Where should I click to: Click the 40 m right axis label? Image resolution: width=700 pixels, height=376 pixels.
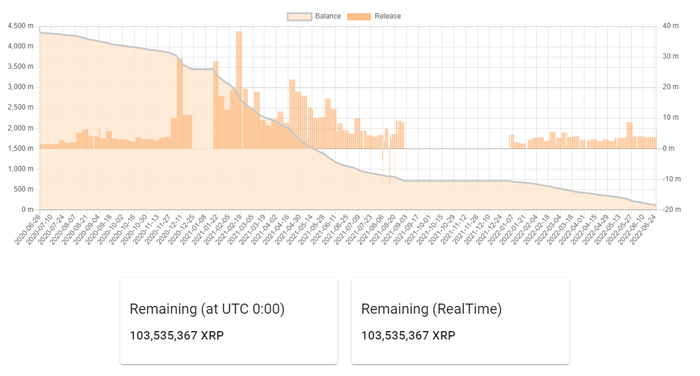670,26
